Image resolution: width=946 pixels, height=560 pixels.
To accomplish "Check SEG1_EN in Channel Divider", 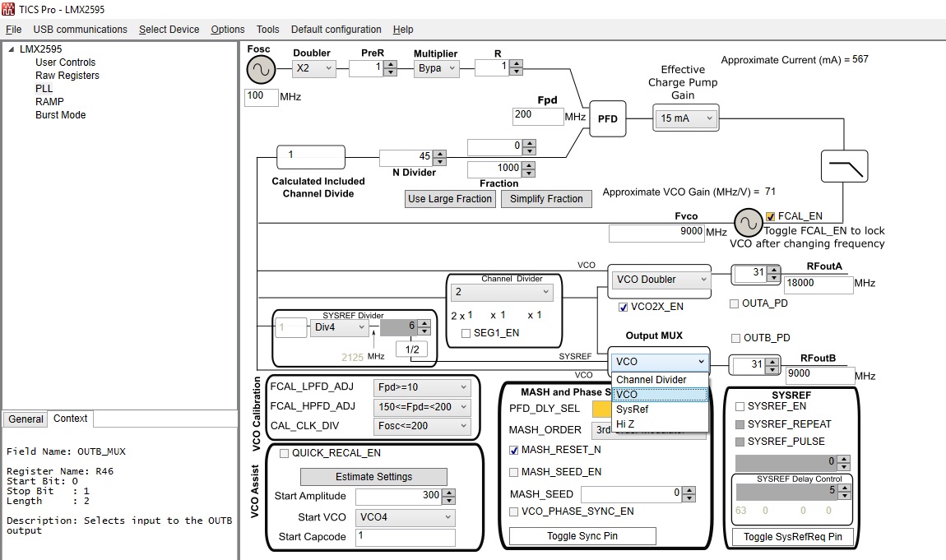I will [466, 333].
